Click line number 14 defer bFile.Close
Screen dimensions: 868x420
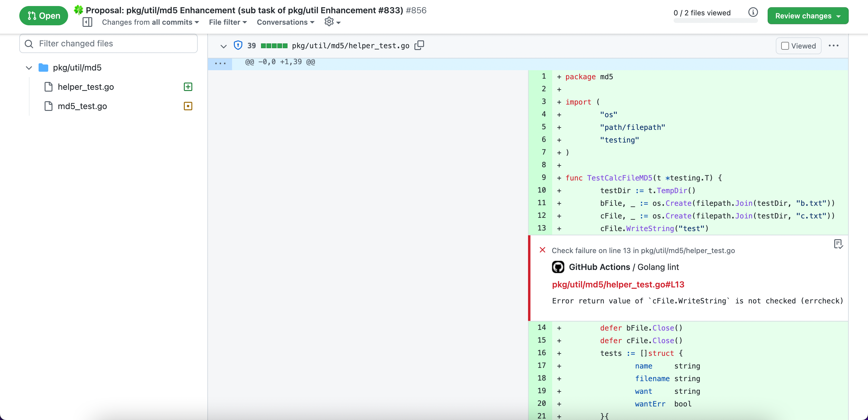click(542, 328)
